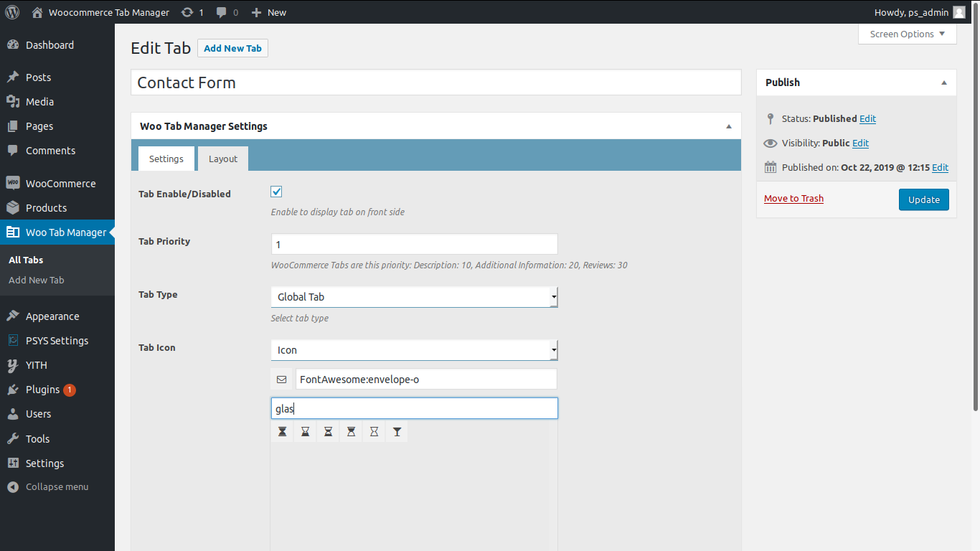Open Add New Tab submenu item
This screenshot has height=551, width=980.
(37, 280)
